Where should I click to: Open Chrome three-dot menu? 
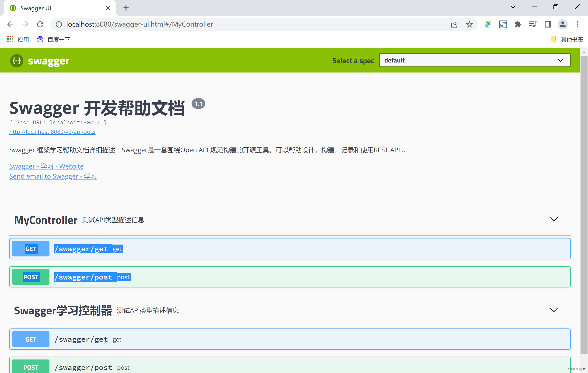point(578,24)
